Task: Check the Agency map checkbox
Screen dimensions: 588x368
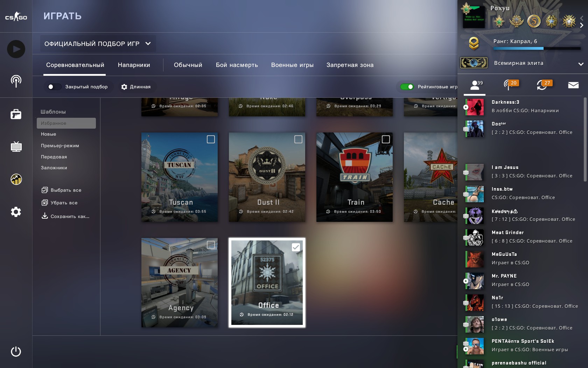Action: point(211,245)
